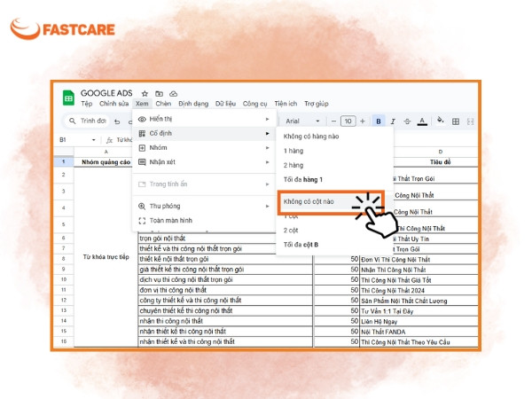532x399 pixels.
Task: Open the Định dạng menu
Action: point(193,104)
